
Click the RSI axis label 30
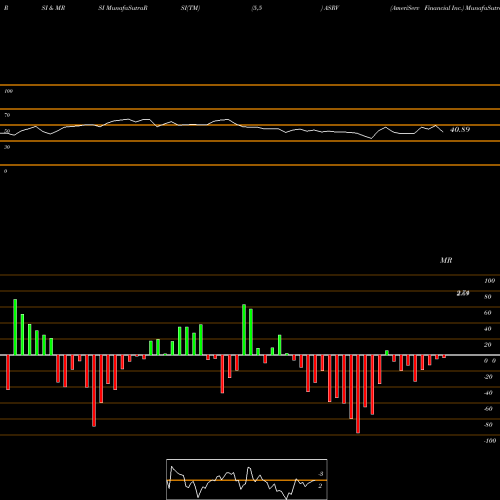pyautogui.click(x=7, y=147)
